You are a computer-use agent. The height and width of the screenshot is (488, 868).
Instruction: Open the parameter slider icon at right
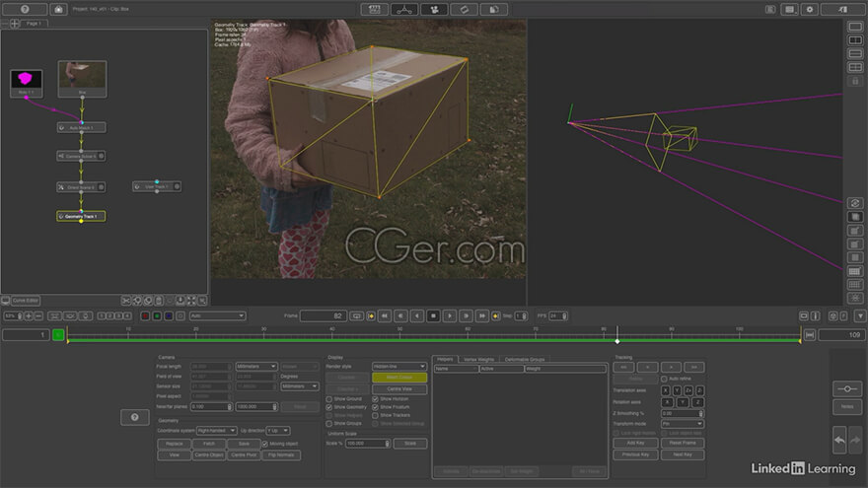(x=847, y=389)
